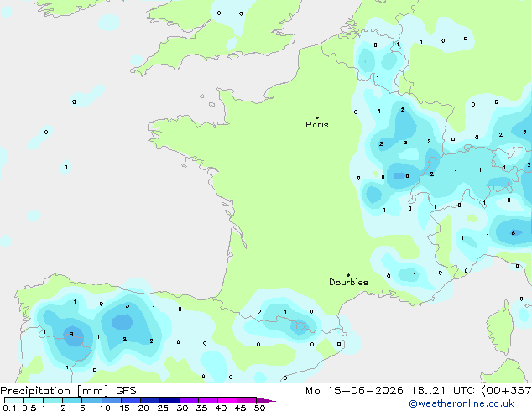532x411 pixels.
Task: Click the '8' precipitation value in northwest Spain
Action: click(71, 335)
